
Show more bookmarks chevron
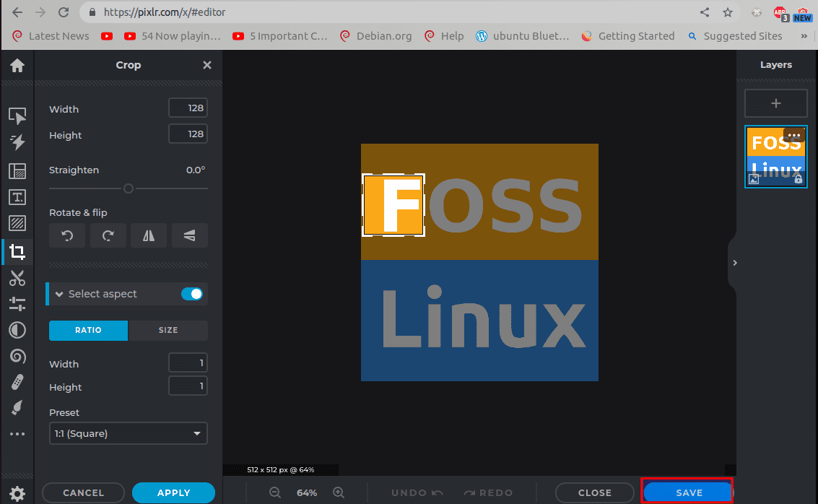tap(804, 36)
